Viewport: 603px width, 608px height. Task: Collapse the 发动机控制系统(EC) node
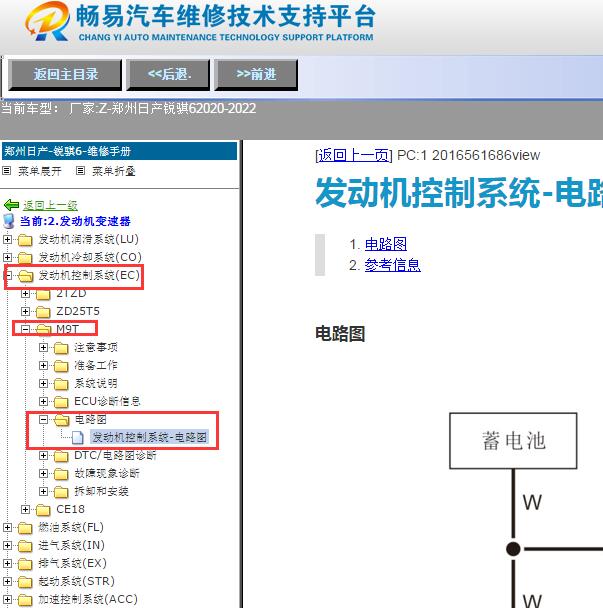[x=7, y=276]
